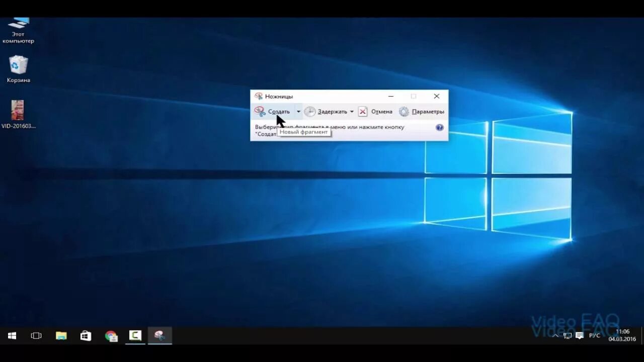The image size is (644, 362).
Task: Switch the РУС input language indicator
Action: pos(595,335)
